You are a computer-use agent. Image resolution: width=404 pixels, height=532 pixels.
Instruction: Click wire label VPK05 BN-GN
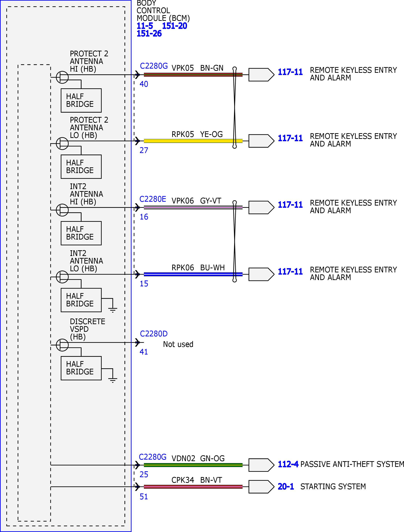click(x=198, y=68)
